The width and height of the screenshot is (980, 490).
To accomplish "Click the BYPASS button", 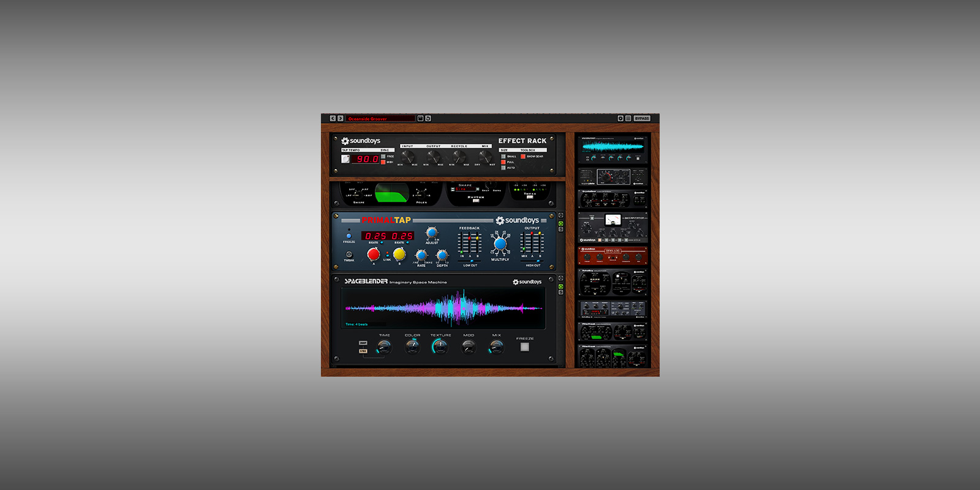I will [642, 118].
